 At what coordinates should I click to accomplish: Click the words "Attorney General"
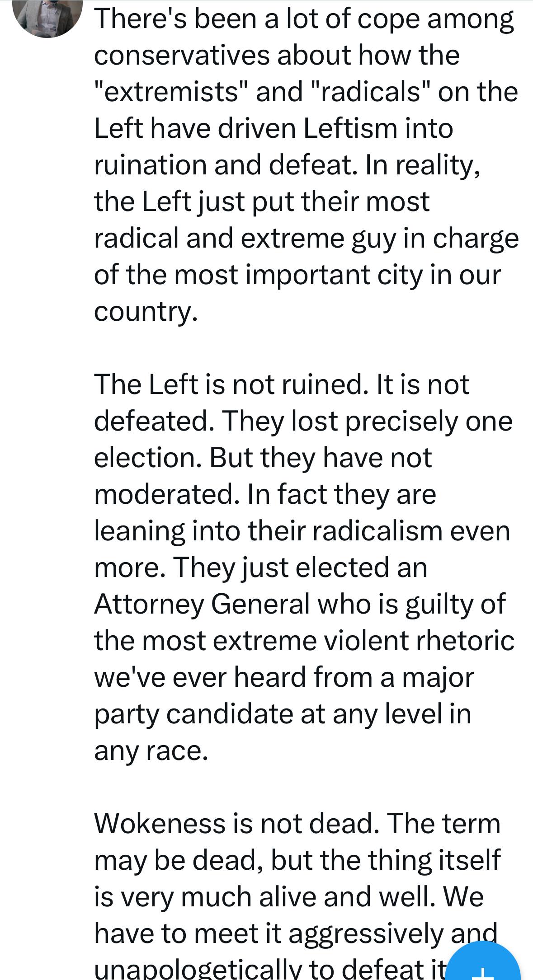click(x=202, y=604)
